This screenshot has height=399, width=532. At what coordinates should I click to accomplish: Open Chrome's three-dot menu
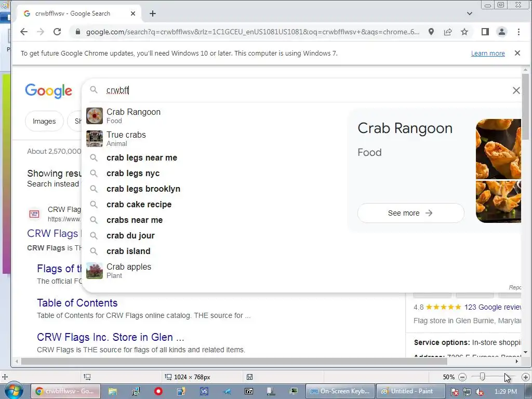click(x=518, y=32)
